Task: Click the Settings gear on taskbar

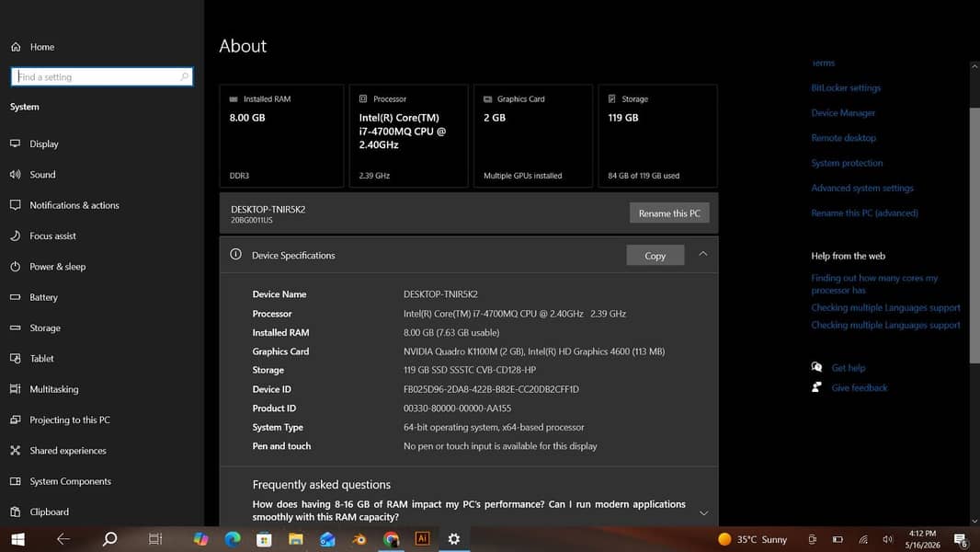Action: coord(454,539)
